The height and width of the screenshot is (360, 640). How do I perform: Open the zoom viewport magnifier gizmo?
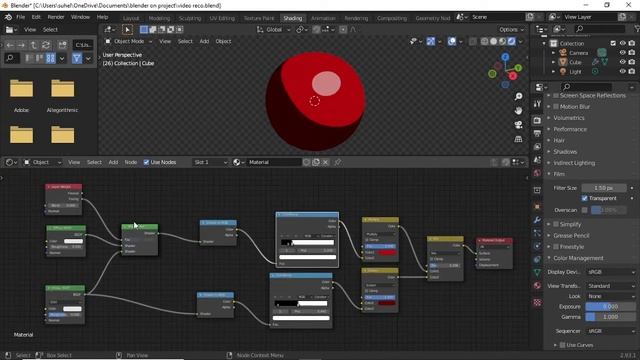518,96
